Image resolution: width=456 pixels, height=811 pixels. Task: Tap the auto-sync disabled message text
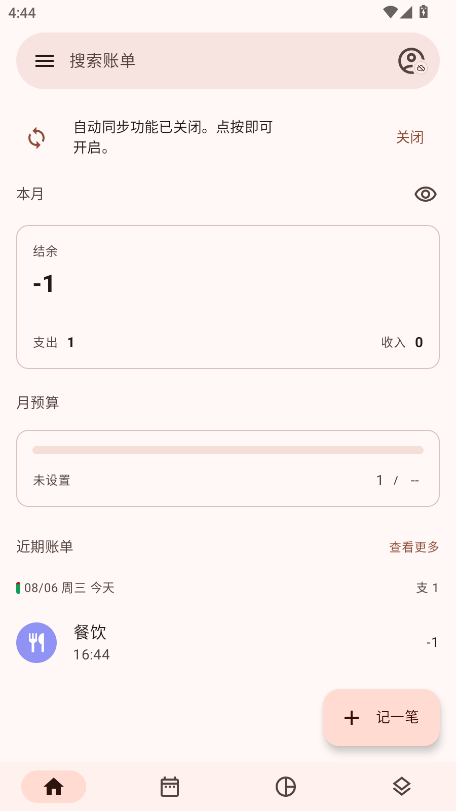point(173,137)
